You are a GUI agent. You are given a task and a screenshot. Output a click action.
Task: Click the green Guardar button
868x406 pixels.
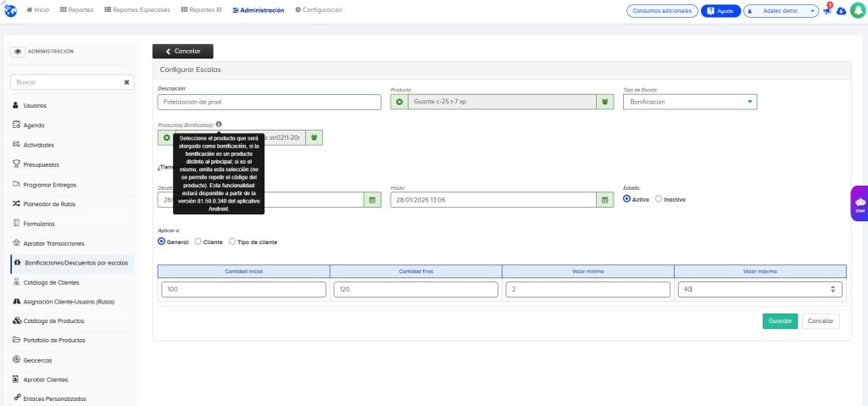[x=780, y=321]
